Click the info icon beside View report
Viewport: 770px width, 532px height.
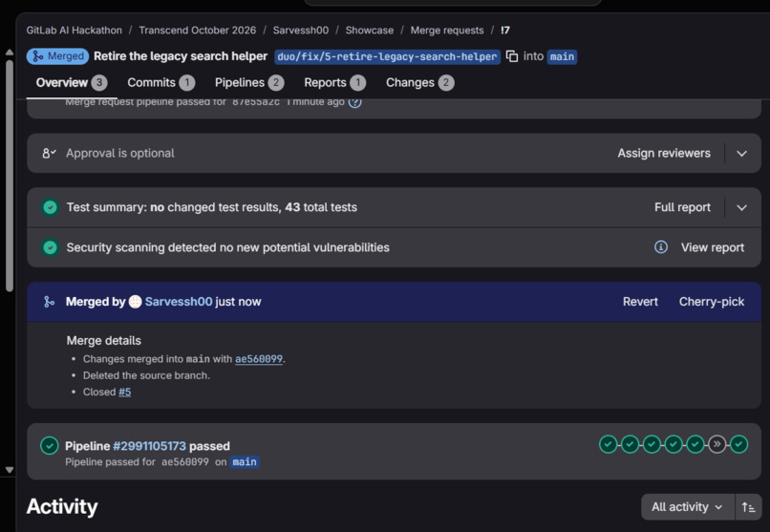tap(661, 246)
